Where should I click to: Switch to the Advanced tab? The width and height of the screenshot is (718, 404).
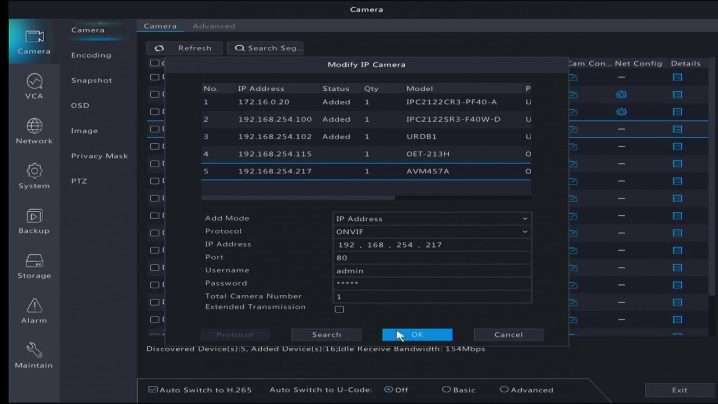click(213, 26)
